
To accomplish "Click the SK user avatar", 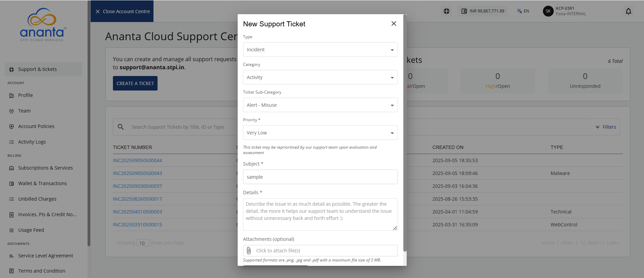I will click(x=548, y=11).
